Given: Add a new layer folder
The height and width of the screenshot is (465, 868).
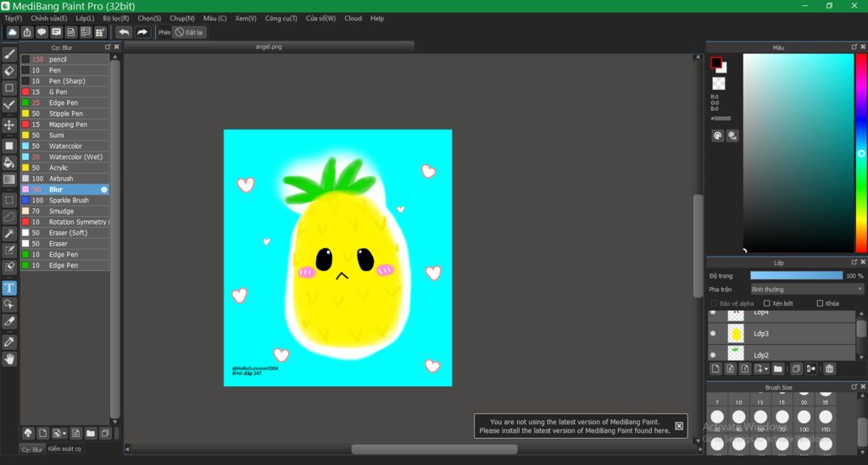Looking at the screenshot, I should point(778,368).
